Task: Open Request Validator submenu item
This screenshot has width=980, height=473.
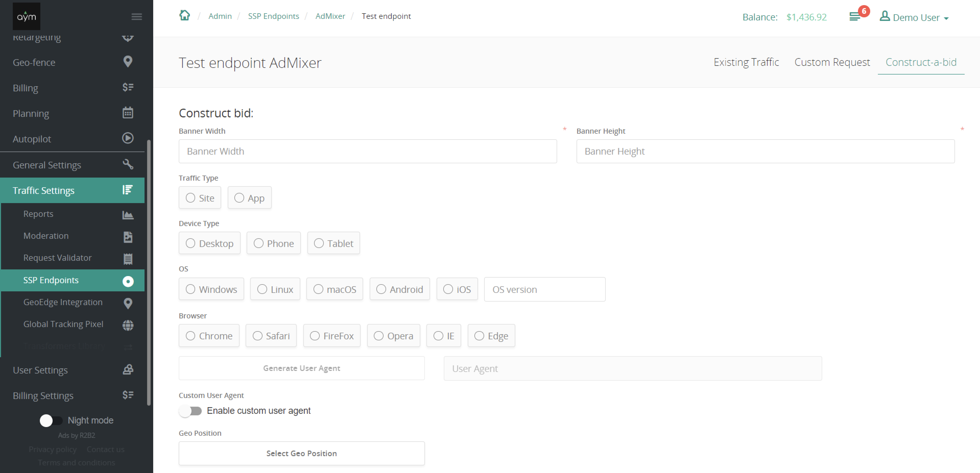Action: point(72,258)
